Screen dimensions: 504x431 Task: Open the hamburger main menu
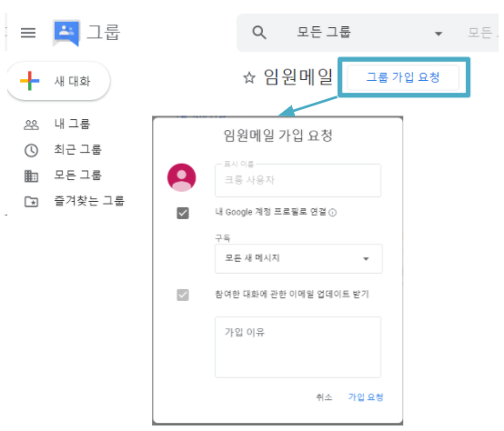tap(28, 33)
